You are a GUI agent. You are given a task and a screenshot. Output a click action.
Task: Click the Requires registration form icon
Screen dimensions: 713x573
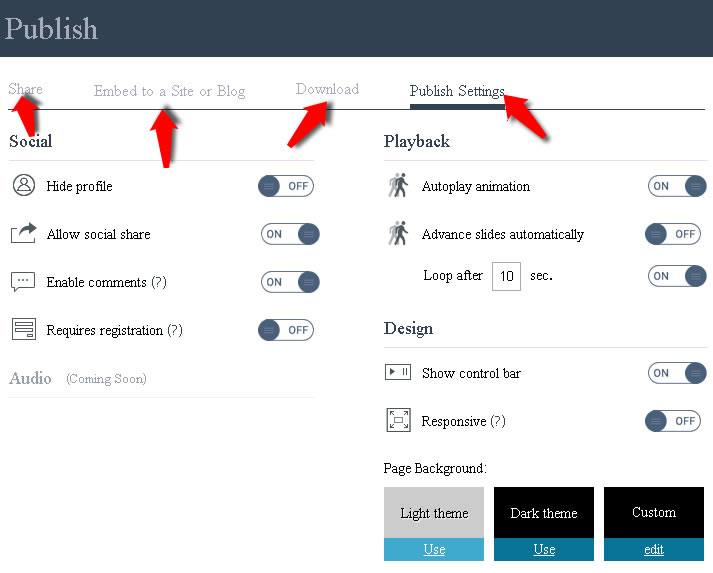(x=24, y=329)
